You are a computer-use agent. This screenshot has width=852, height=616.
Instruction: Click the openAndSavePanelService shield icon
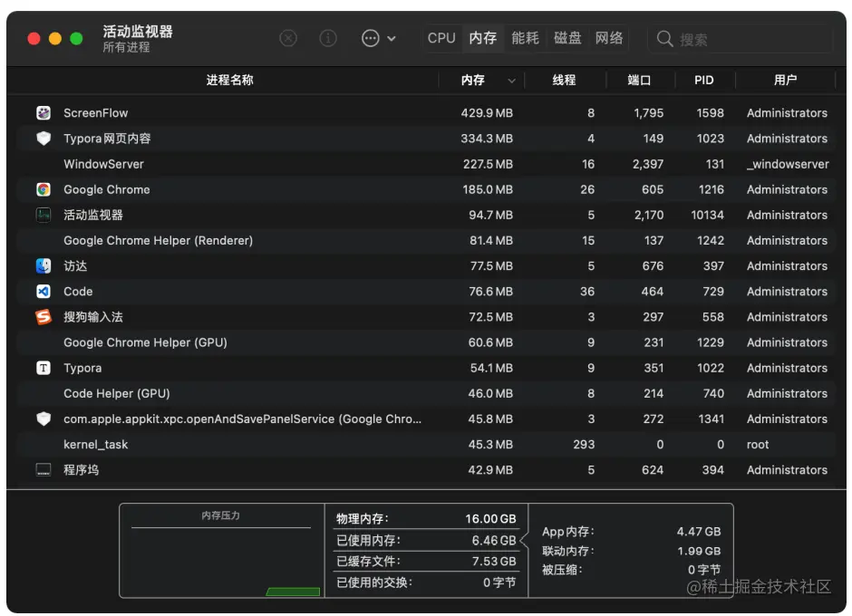[44, 419]
